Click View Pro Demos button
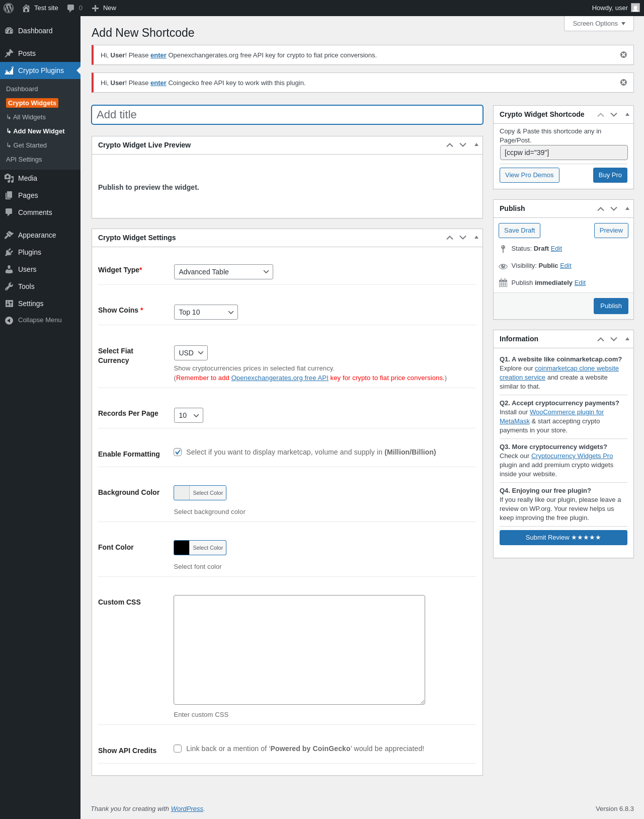 [x=529, y=175]
